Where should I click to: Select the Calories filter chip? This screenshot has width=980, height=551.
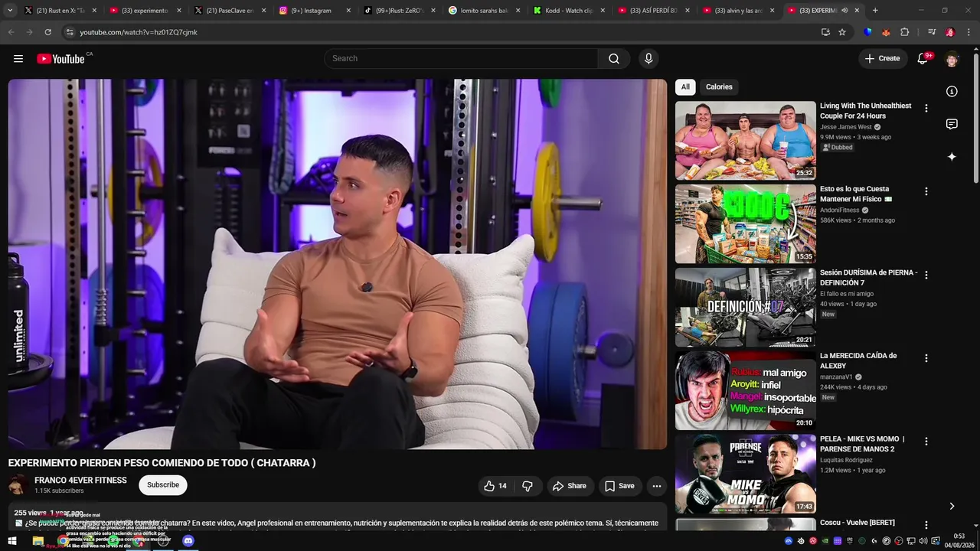pyautogui.click(x=719, y=87)
